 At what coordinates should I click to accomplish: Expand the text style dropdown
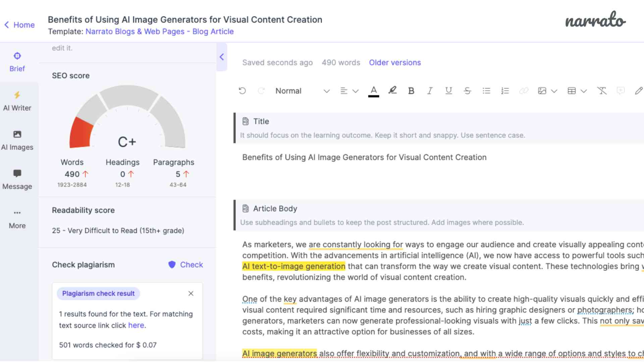(x=326, y=90)
